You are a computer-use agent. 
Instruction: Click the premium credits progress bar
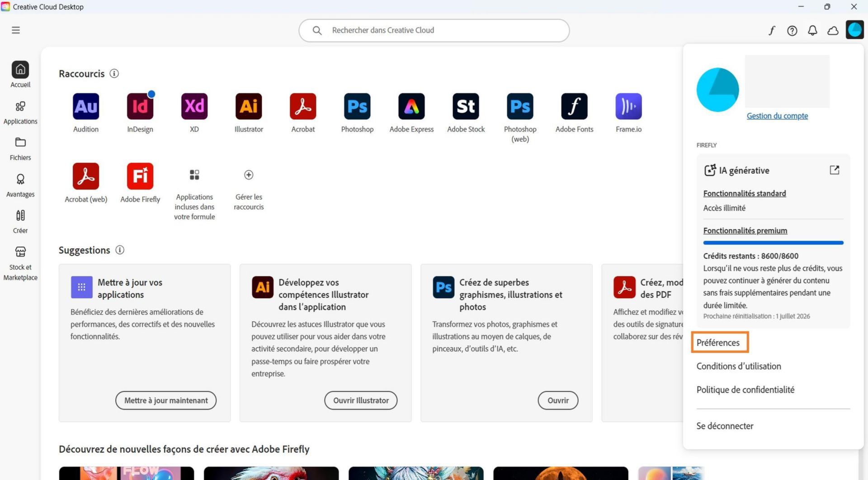773,243
